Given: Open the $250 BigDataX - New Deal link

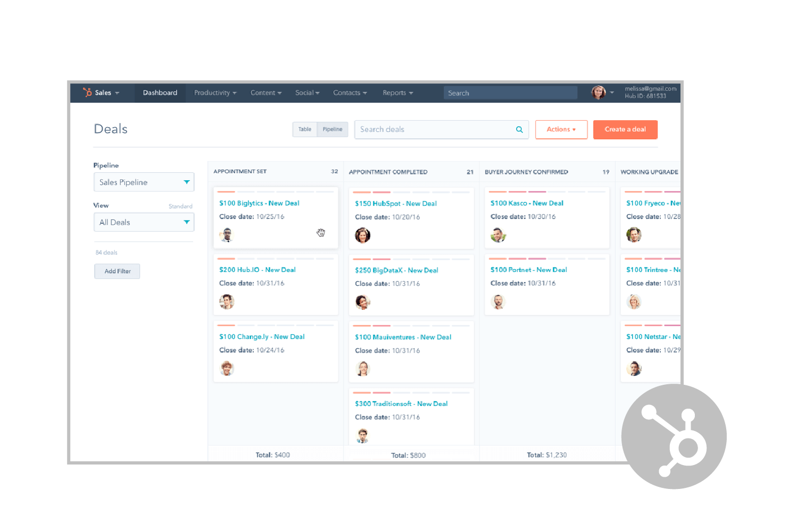Looking at the screenshot, I should [397, 271].
